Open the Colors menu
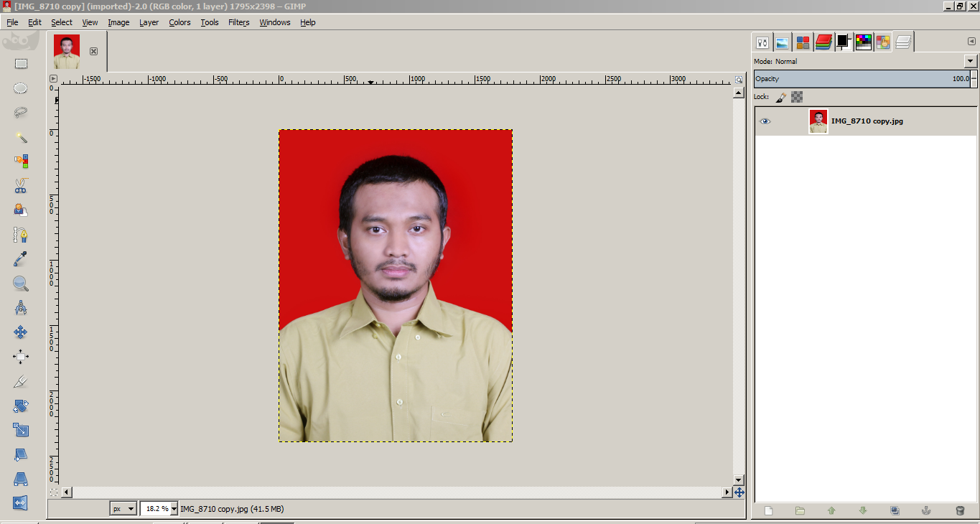 point(179,22)
